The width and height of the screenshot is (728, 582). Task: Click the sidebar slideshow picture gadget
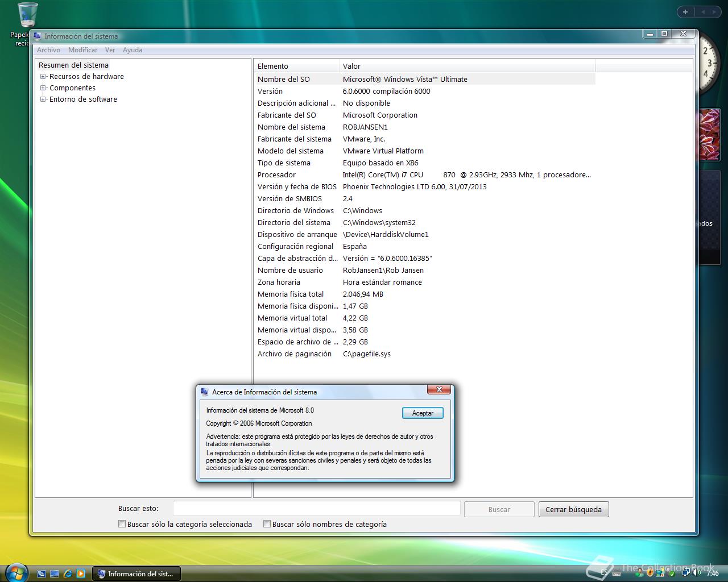coord(710,135)
